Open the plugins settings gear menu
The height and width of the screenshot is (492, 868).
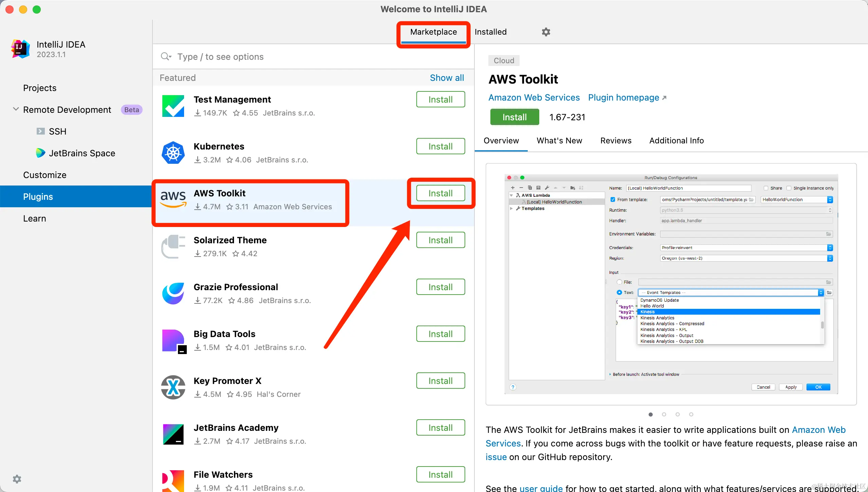click(x=546, y=32)
